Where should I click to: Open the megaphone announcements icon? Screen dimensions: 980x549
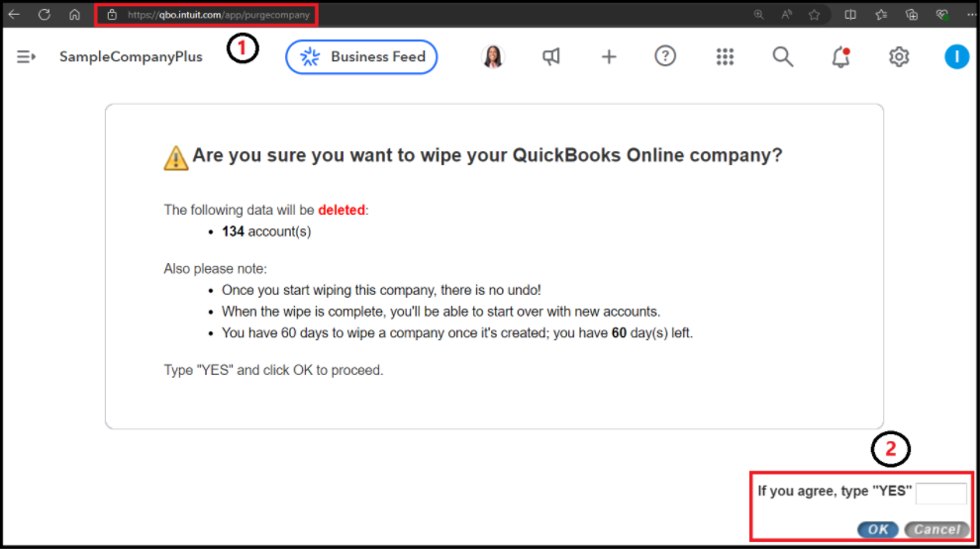pos(550,56)
